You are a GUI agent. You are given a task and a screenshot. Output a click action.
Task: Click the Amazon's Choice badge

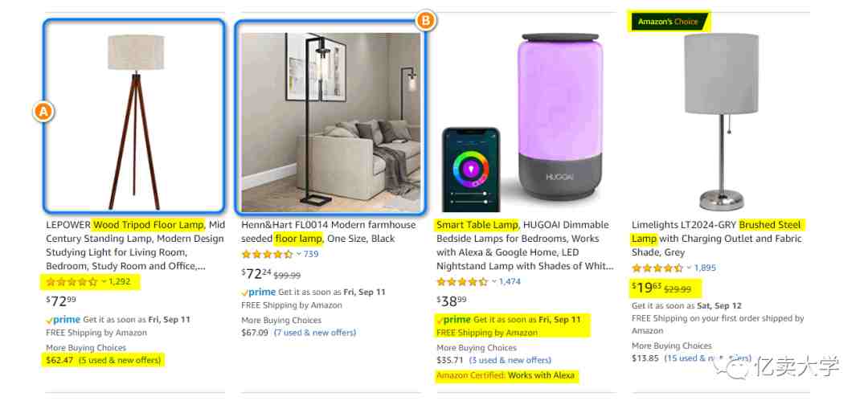click(668, 22)
